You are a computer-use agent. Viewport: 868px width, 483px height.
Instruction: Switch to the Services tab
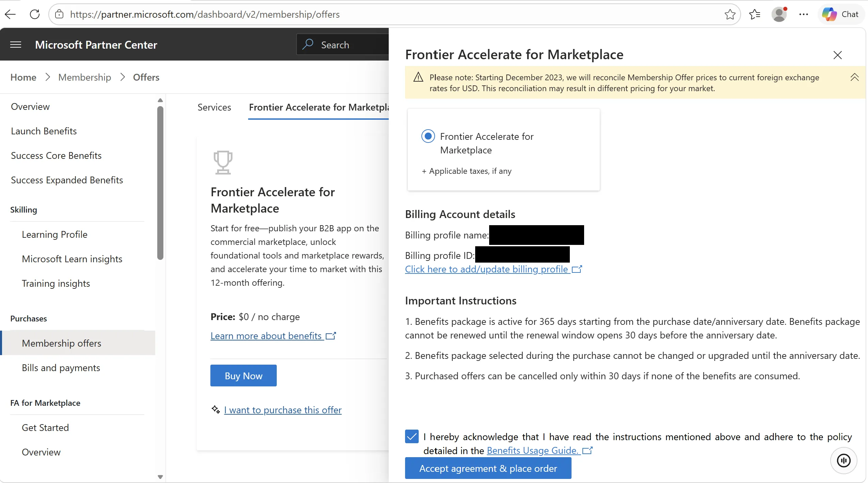pos(214,107)
